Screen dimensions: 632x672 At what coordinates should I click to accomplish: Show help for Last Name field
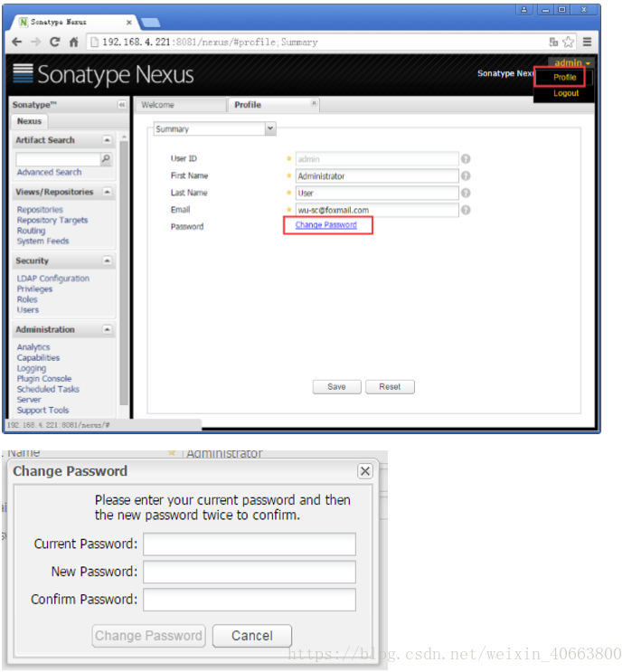coord(466,193)
